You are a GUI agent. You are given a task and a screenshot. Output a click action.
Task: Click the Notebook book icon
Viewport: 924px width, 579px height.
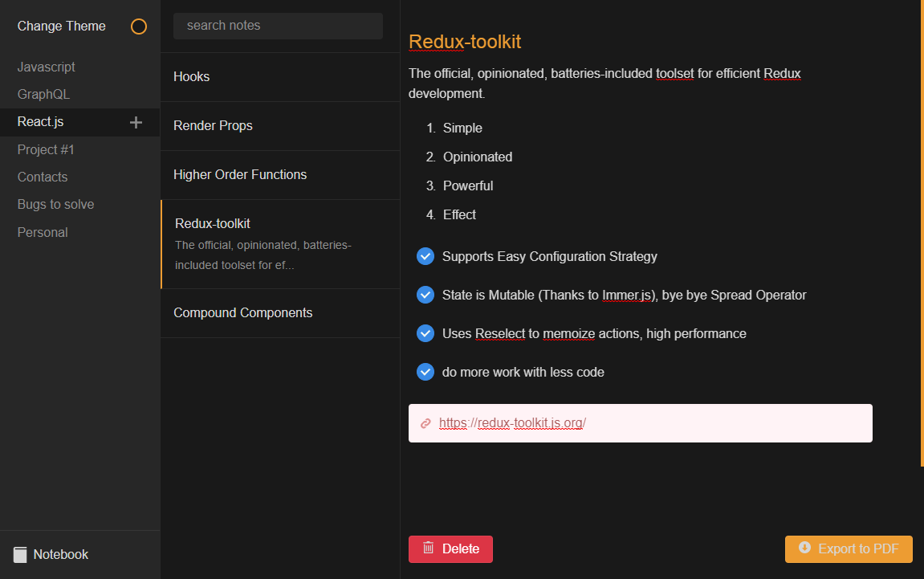click(x=20, y=555)
